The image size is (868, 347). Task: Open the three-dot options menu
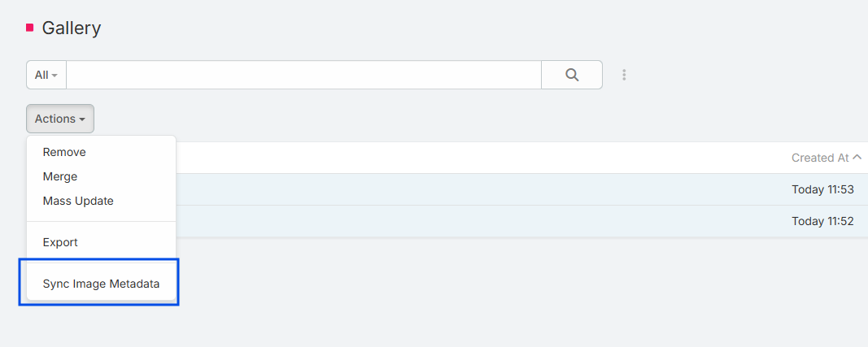click(624, 75)
